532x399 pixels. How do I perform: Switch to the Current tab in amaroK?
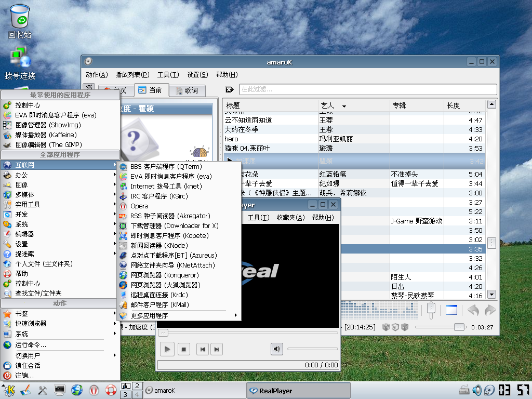point(151,90)
